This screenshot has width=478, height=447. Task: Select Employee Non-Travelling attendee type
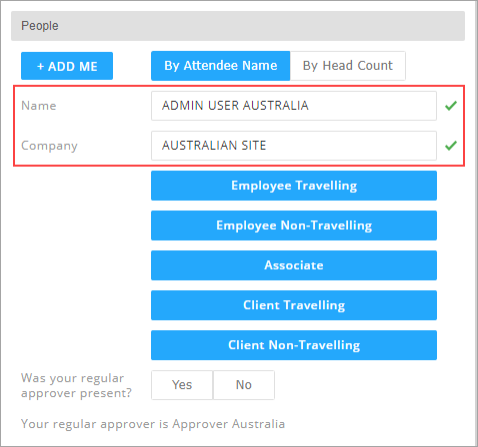[294, 225]
